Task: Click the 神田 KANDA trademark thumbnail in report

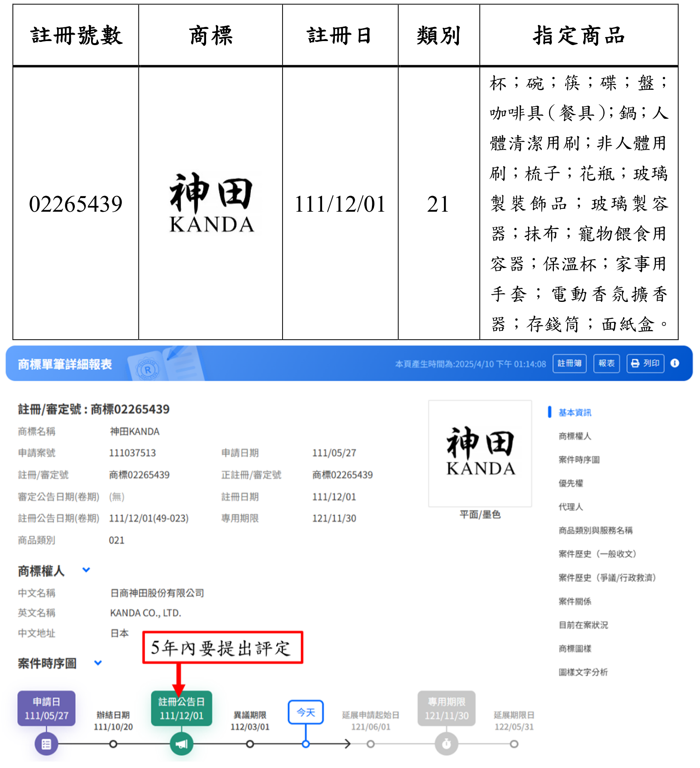Action: (x=480, y=453)
